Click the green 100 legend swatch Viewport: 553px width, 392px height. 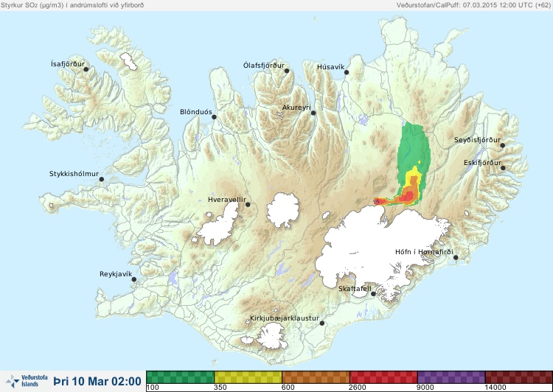point(180,377)
